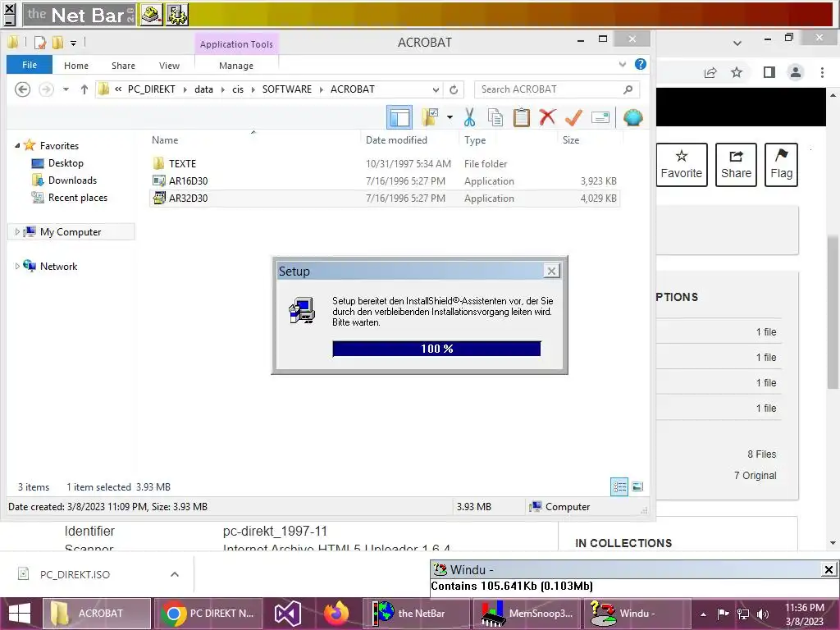840x630 pixels.
Task: Expand the ribbon chevron
Action: [623, 64]
